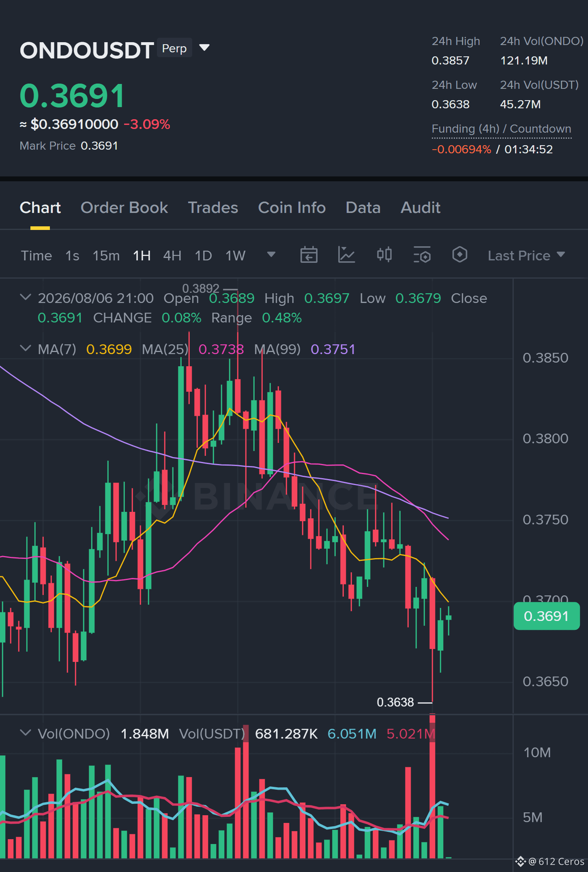Tap the 24h High 0.3857 value
Image resolution: width=588 pixels, height=872 pixels.
pos(450,60)
